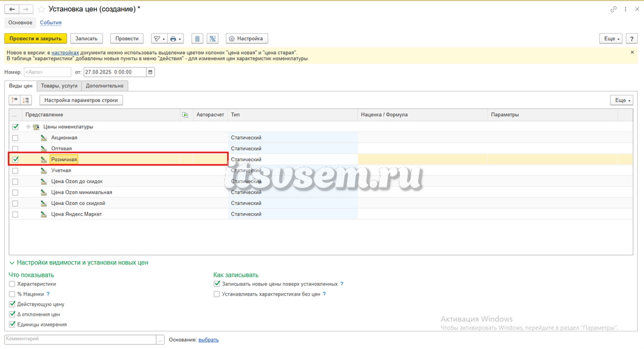Add the document to favorites with the star
This screenshot has height=349, width=644.
pos(41,9)
